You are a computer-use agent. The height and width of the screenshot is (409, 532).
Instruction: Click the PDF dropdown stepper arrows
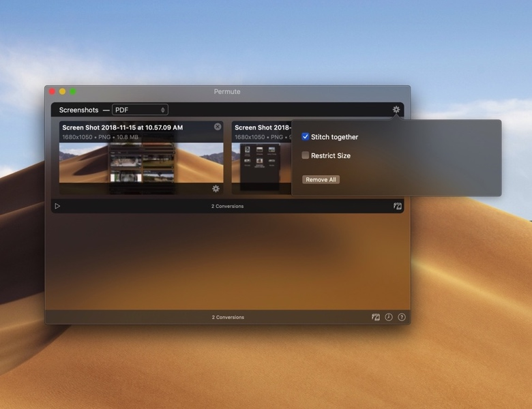(x=163, y=110)
